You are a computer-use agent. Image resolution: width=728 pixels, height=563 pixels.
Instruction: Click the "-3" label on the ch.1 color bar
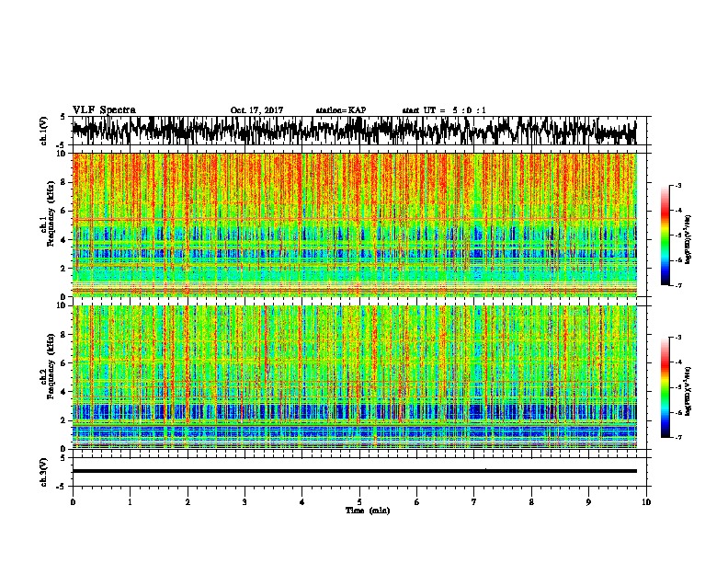(677, 186)
